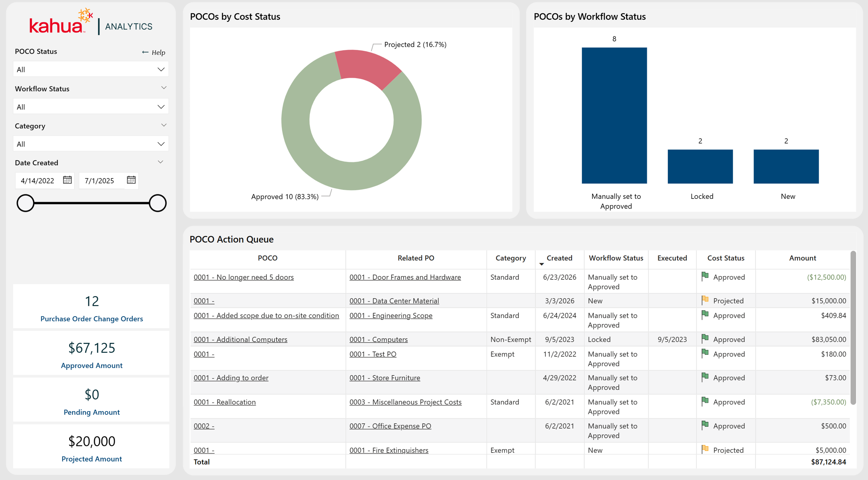
Task: Click the right handle of date slider
Action: [158, 203]
